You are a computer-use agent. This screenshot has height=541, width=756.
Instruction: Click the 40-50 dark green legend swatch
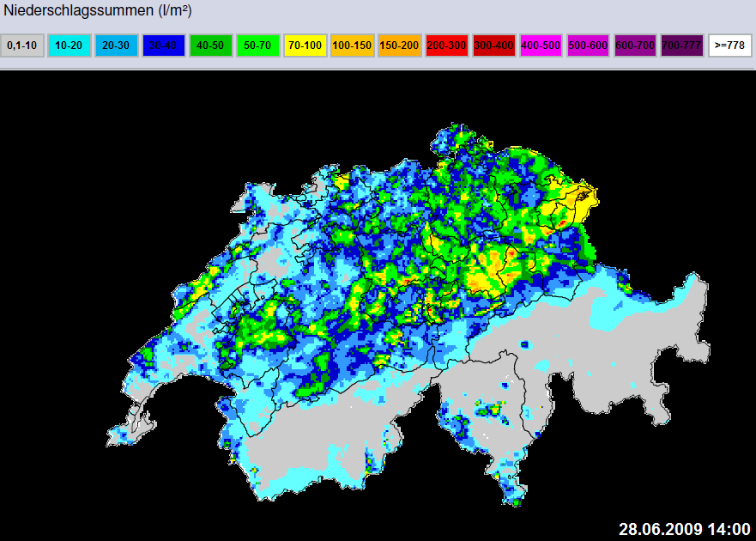click(211, 46)
